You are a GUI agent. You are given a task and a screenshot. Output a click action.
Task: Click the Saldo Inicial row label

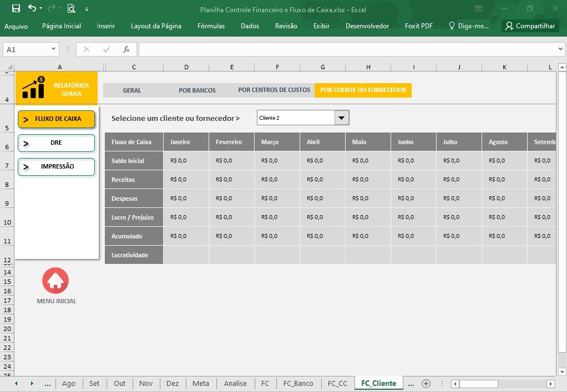(x=134, y=161)
